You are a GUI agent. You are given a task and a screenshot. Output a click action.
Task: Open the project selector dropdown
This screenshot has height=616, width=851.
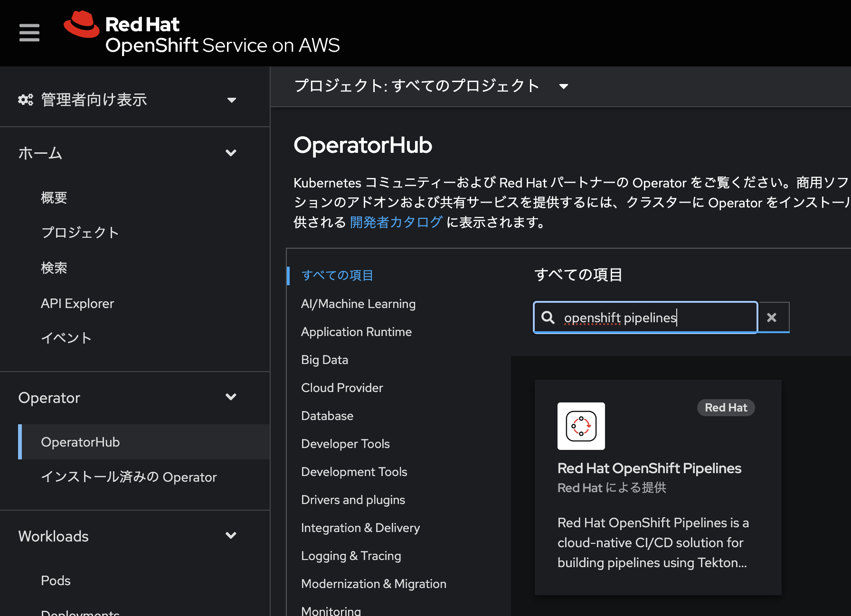click(x=431, y=86)
